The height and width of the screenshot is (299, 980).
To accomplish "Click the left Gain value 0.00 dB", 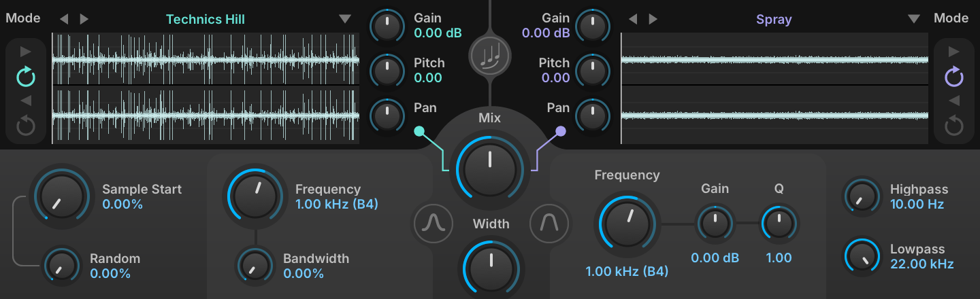I will click(x=438, y=33).
